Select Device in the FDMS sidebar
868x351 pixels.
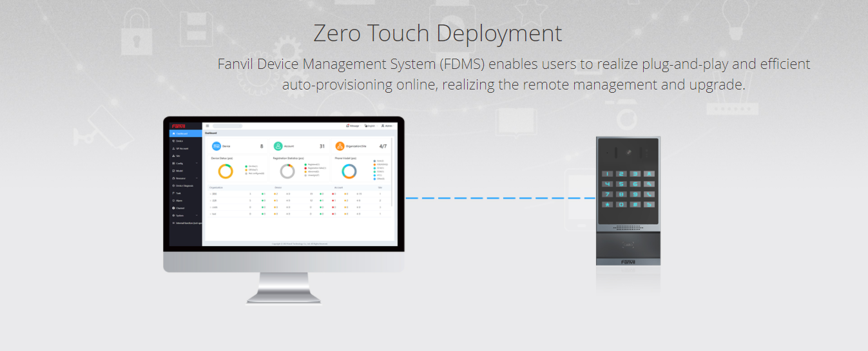[186, 141]
